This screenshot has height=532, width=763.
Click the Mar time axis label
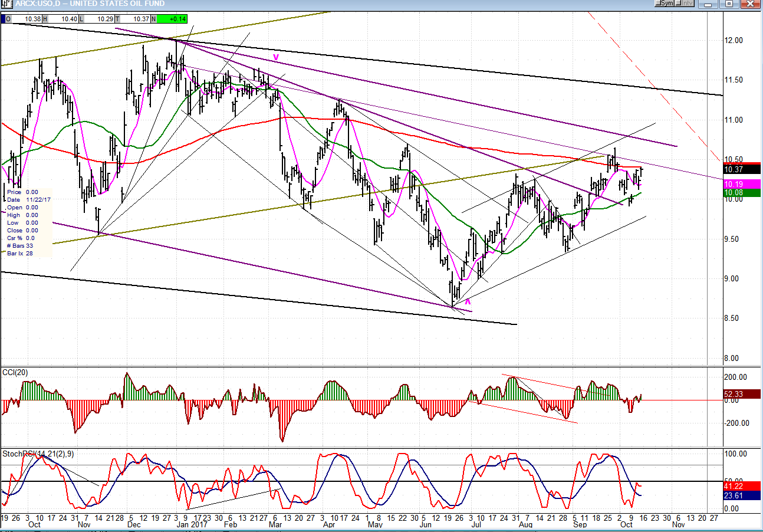tap(275, 524)
